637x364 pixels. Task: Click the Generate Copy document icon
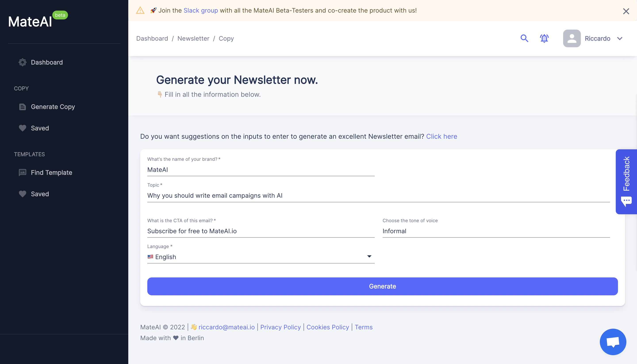coord(23,107)
